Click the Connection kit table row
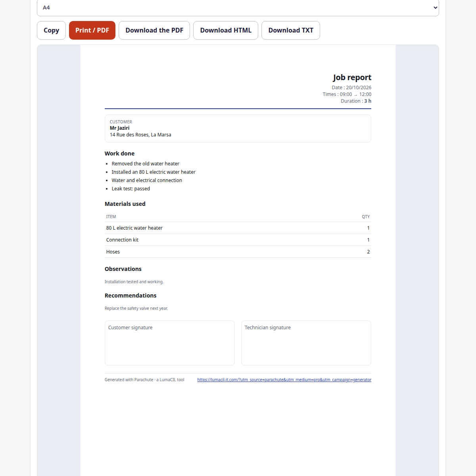Viewport: 476px width, 476px height. coord(238,240)
